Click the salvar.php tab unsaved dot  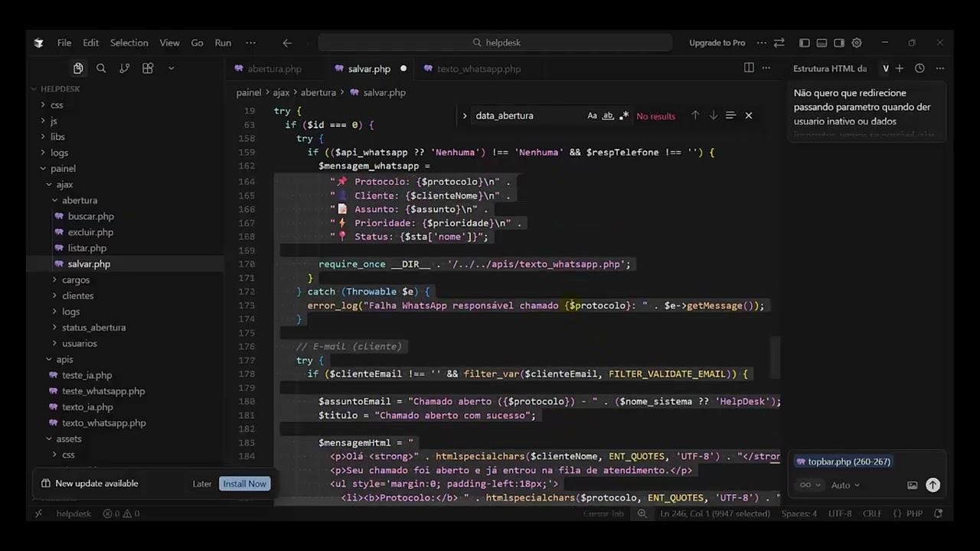pyautogui.click(x=403, y=69)
